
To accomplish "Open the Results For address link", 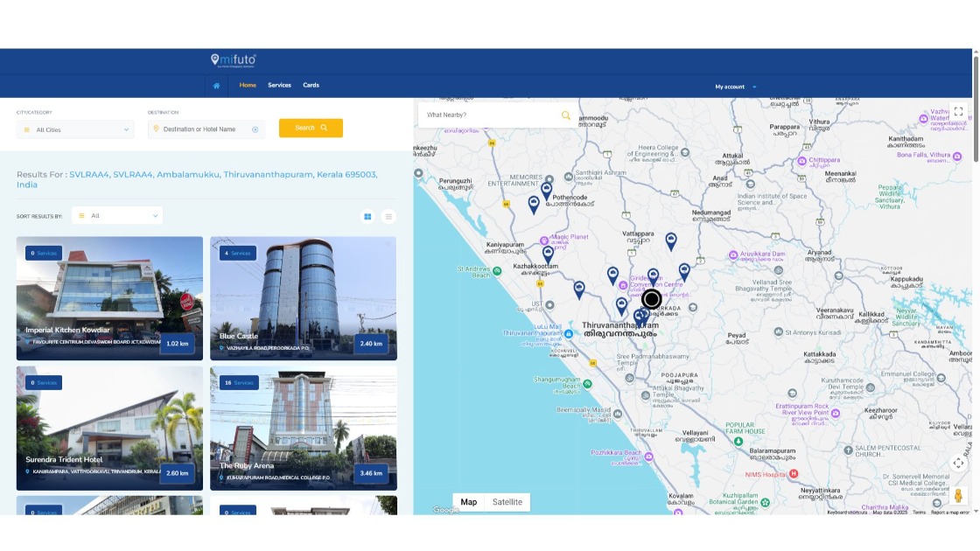I will (197, 179).
